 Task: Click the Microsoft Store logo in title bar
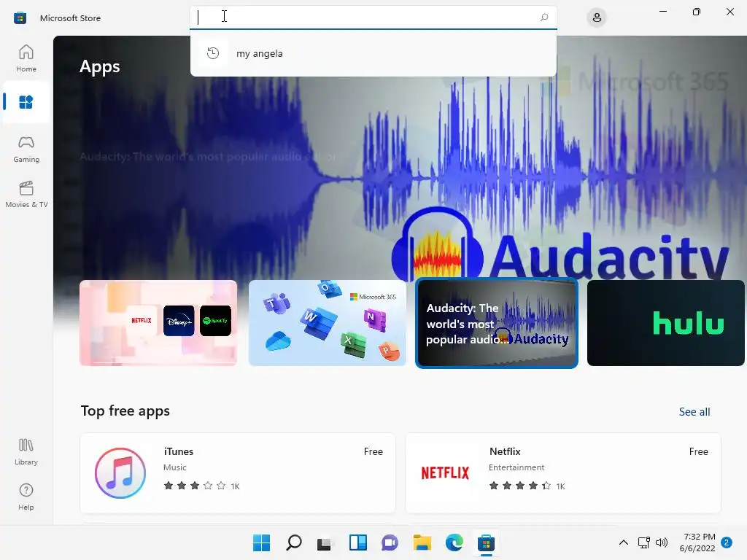click(20, 18)
